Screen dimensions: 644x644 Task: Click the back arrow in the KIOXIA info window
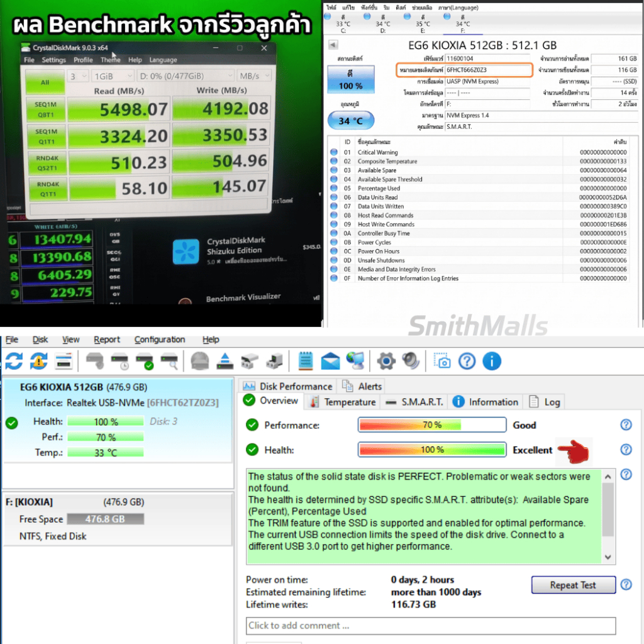(333, 45)
